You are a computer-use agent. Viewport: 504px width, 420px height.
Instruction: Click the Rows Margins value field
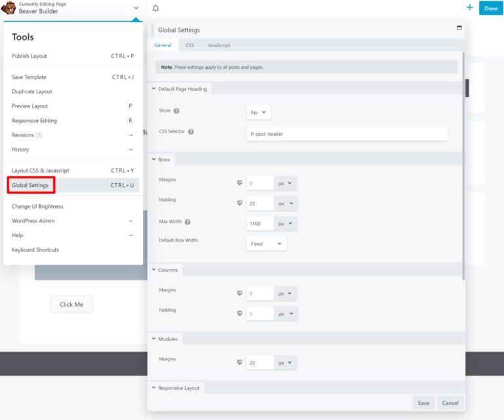click(x=260, y=183)
